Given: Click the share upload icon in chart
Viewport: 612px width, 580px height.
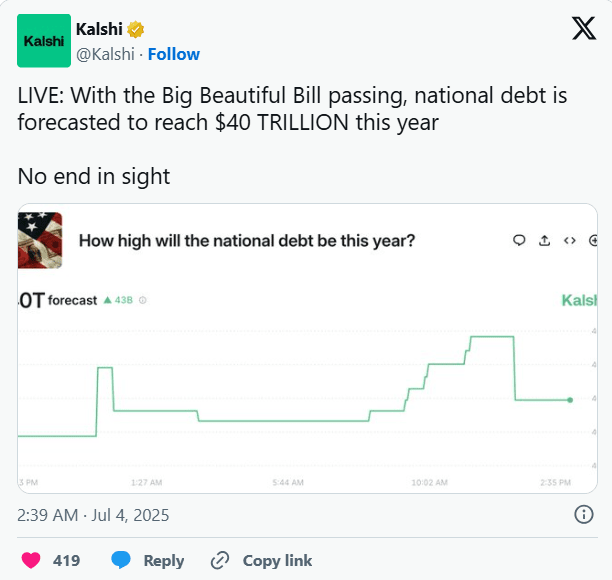Looking at the screenshot, I should coord(544,240).
